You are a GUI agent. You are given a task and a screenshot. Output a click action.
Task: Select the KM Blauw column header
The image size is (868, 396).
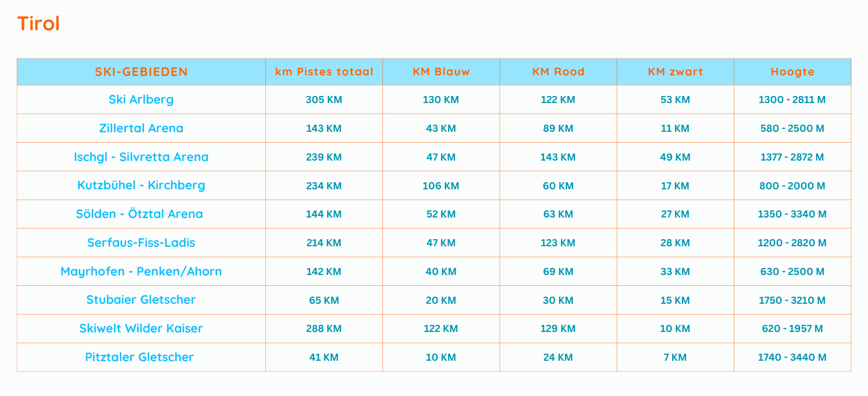point(441,72)
